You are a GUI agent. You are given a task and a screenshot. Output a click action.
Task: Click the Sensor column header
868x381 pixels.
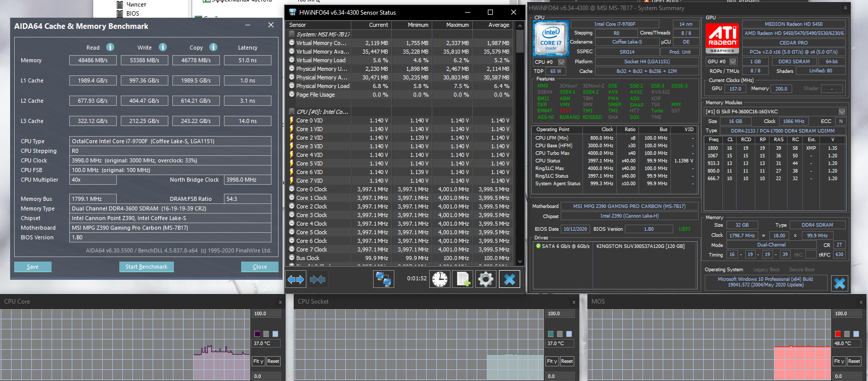point(319,25)
